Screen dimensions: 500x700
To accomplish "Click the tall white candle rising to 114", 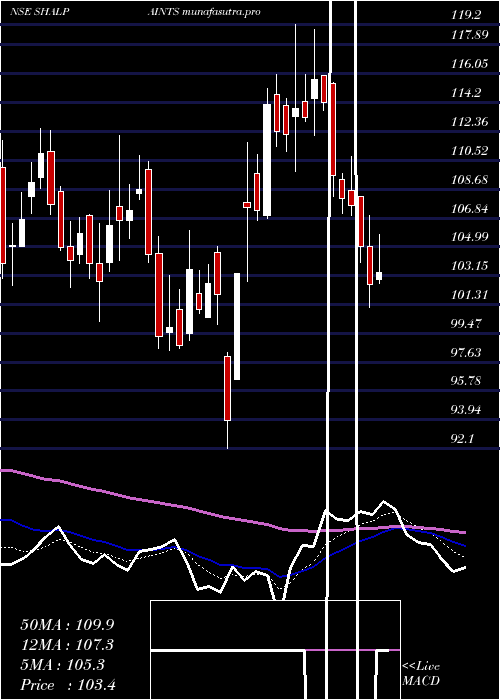I will coord(267,160).
